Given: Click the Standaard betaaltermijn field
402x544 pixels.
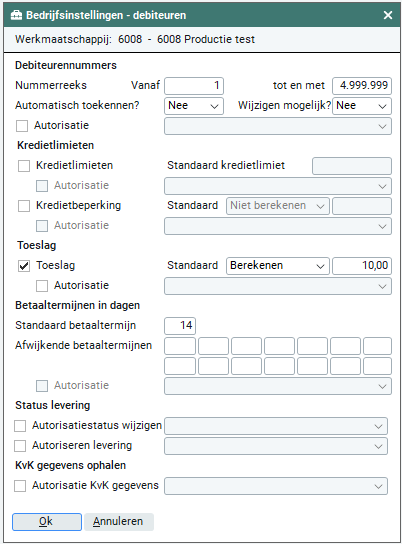Looking at the screenshot, I should pos(180,326).
